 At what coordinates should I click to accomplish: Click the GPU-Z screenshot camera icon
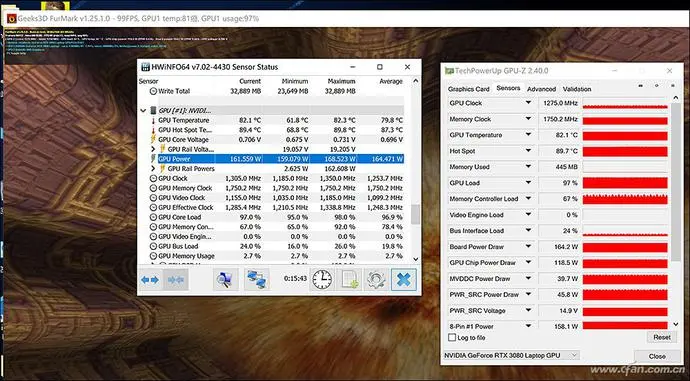click(640, 86)
